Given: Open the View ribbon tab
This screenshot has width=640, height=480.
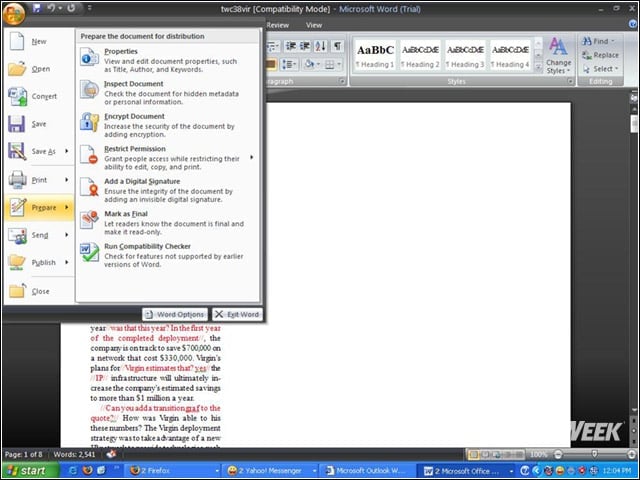Looking at the screenshot, I should pos(314,25).
